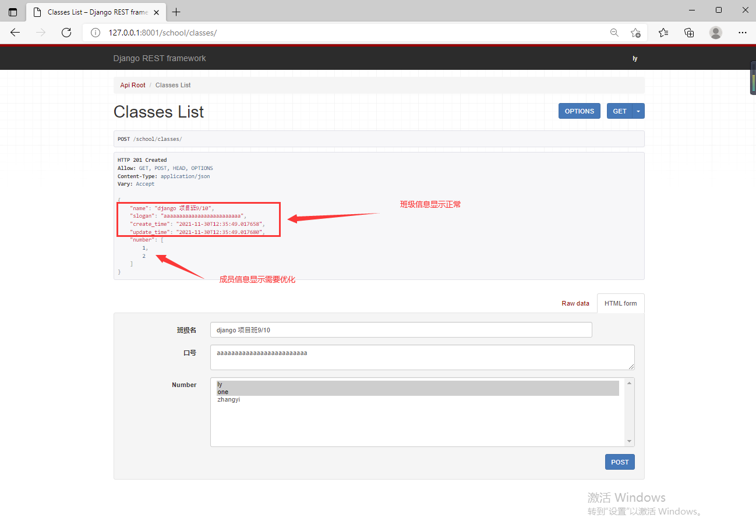Select ly in the Number list
The height and width of the screenshot is (532, 756).
pyautogui.click(x=418, y=384)
